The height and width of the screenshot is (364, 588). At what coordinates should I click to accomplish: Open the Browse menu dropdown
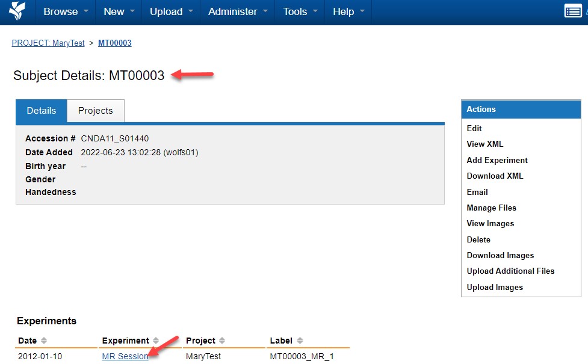(64, 11)
